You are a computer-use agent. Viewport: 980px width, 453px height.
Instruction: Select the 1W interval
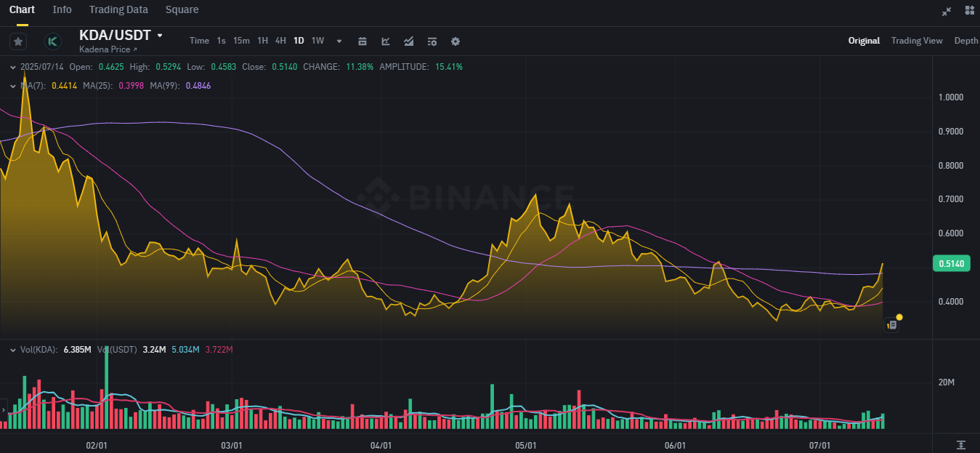coord(317,41)
